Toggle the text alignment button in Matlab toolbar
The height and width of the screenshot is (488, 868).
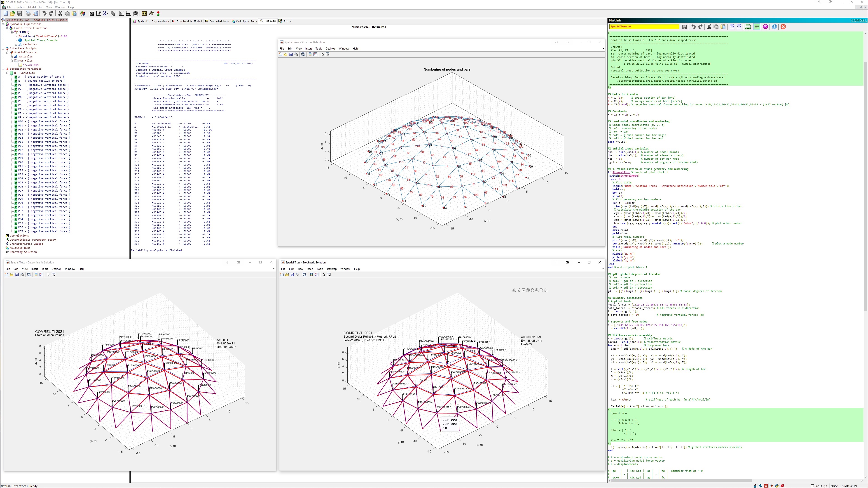coord(757,27)
